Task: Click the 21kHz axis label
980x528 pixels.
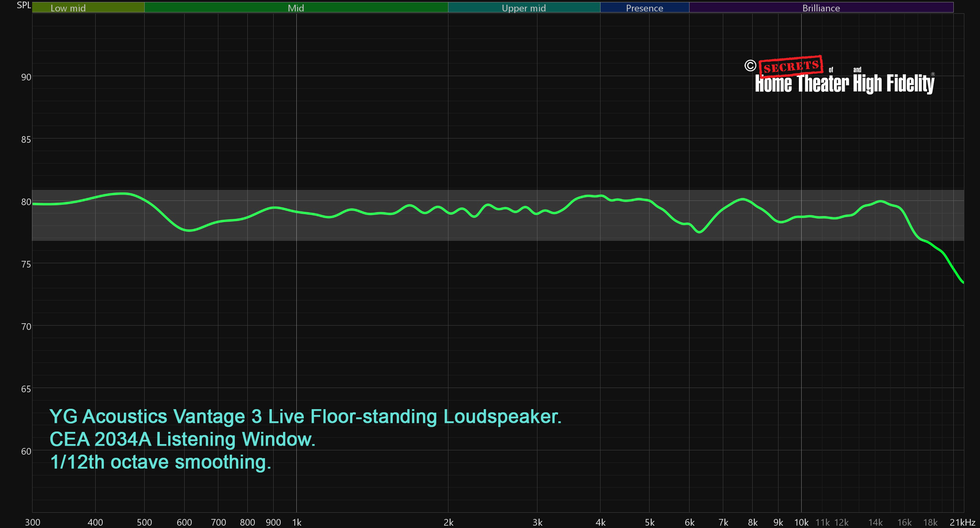Action: tap(962, 523)
